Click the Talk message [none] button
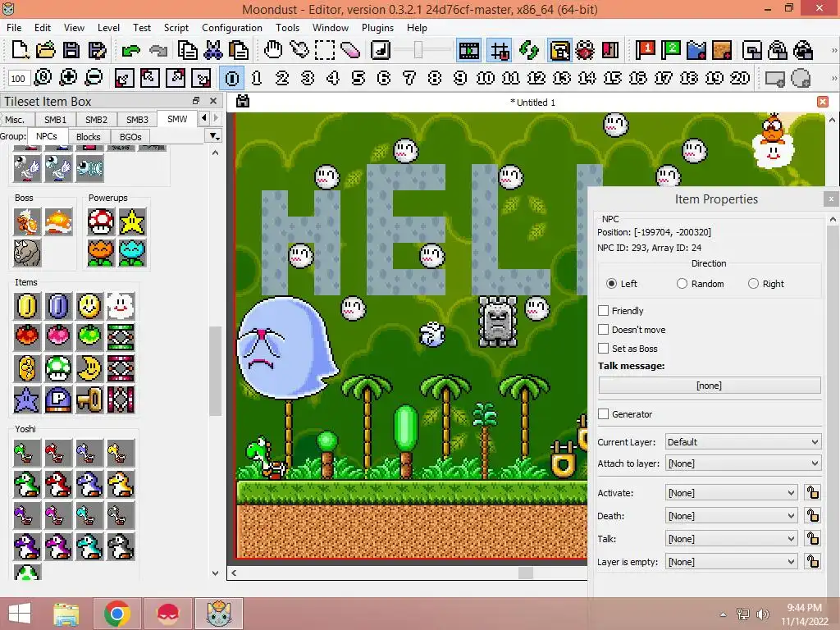Screen dimensions: 840x630 tap(710, 386)
